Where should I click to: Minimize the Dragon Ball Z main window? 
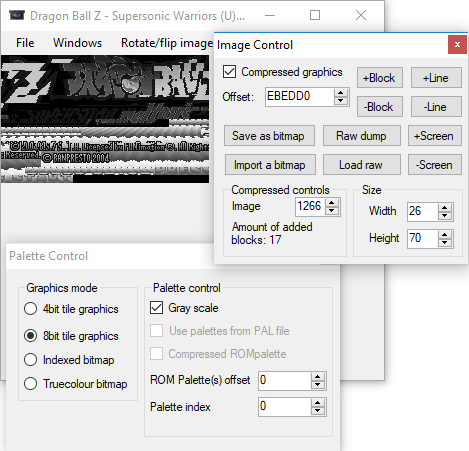click(270, 15)
